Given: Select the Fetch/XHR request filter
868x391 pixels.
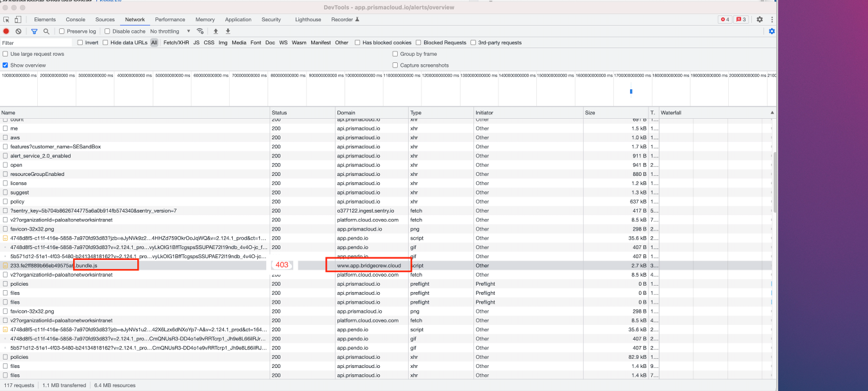Looking at the screenshot, I should pos(176,42).
